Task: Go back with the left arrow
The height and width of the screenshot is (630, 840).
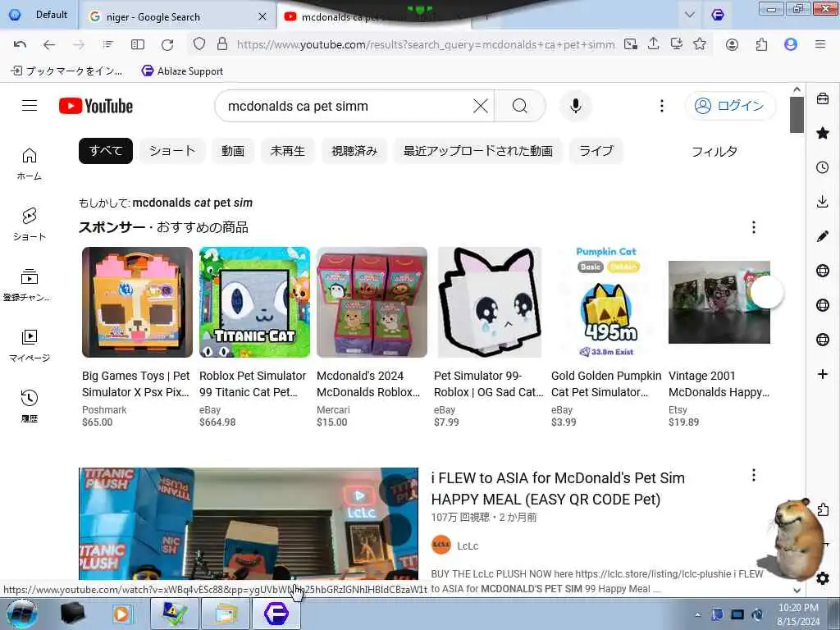Action: point(49,44)
